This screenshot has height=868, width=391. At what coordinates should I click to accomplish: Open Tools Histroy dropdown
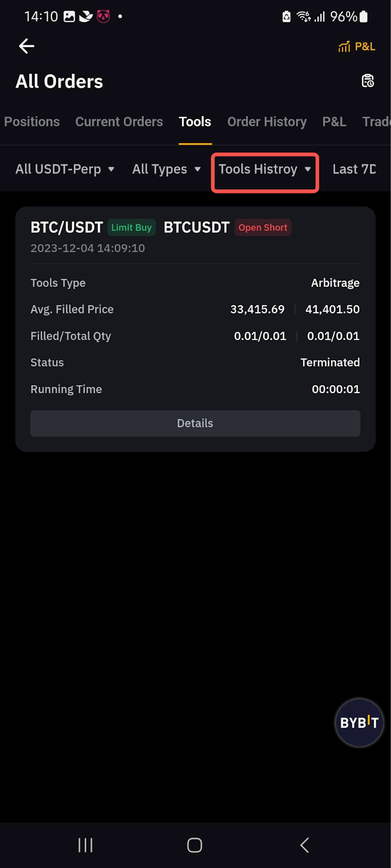pos(264,169)
